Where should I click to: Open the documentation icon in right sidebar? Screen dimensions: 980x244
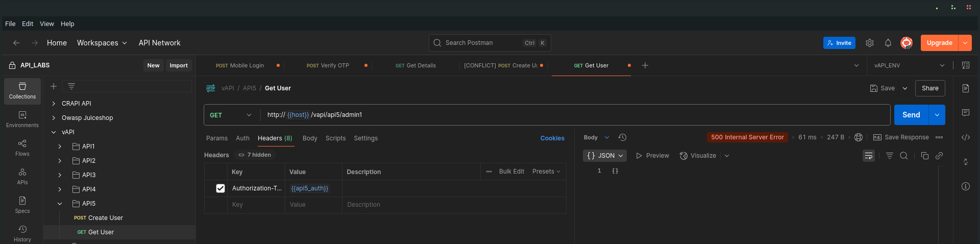(x=966, y=88)
